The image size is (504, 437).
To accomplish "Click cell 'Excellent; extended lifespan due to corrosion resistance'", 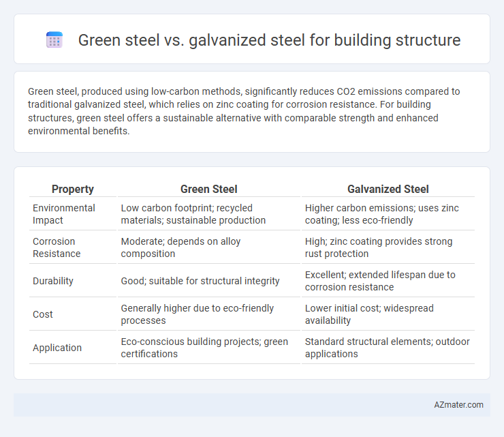I will (388, 281).
